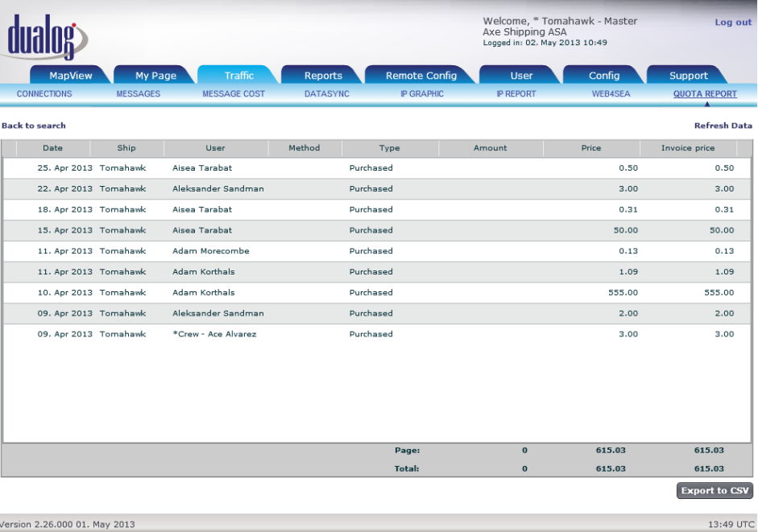758x532 pixels.
Task: Sort by the Amount column header
Action: pos(491,148)
